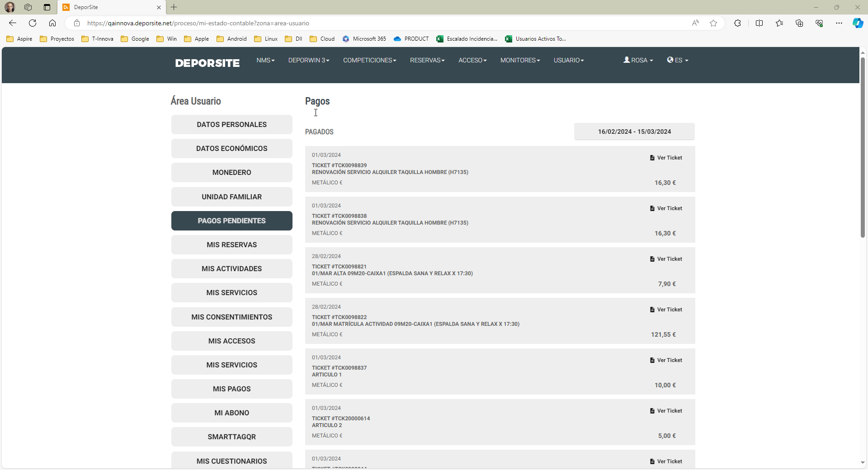Go to browser home icon

52,23
